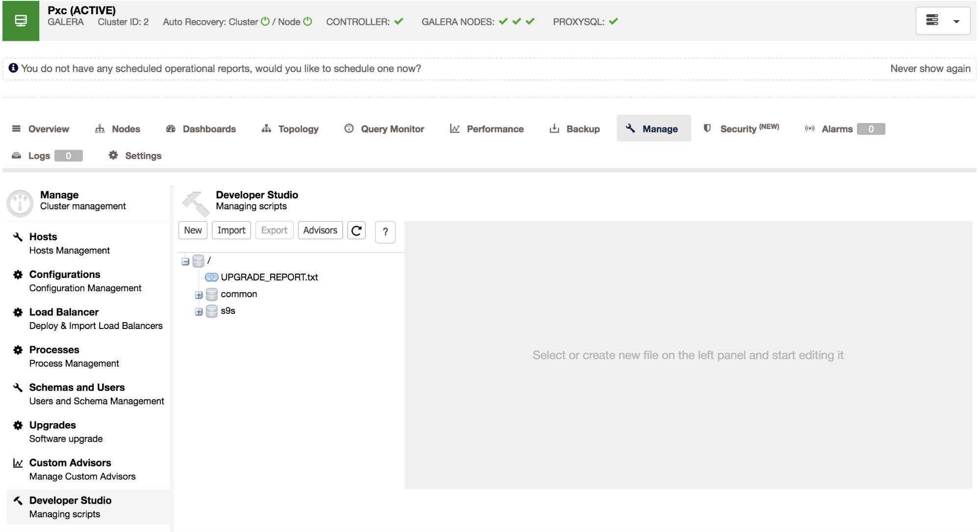Click the Alarms count badge
The image size is (980, 532).
point(871,129)
